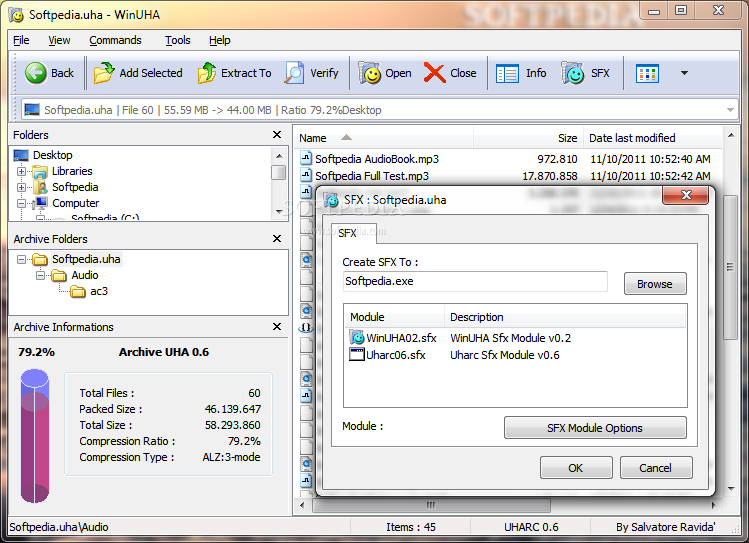Open the Tools menu
Screen dimensions: 749x543
[178, 40]
